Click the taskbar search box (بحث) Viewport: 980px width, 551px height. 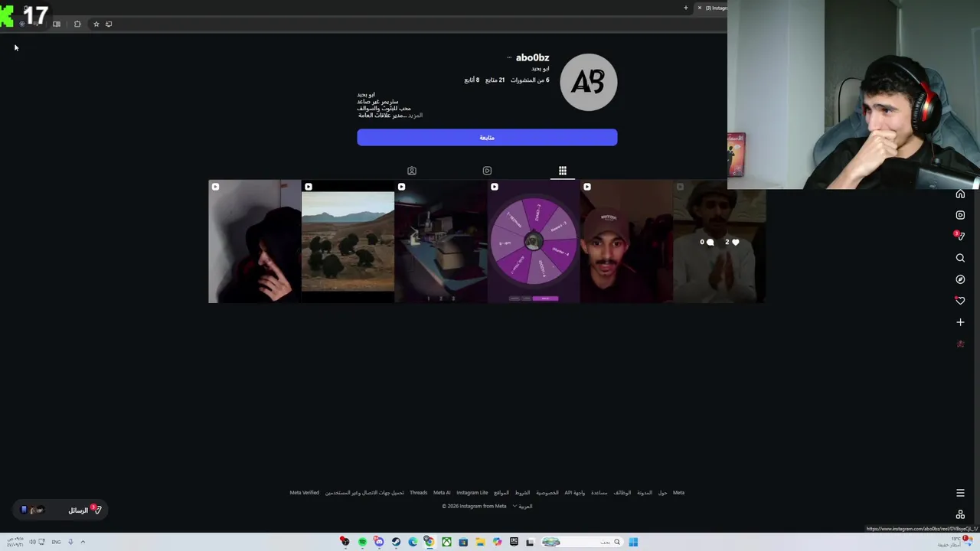click(582, 542)
